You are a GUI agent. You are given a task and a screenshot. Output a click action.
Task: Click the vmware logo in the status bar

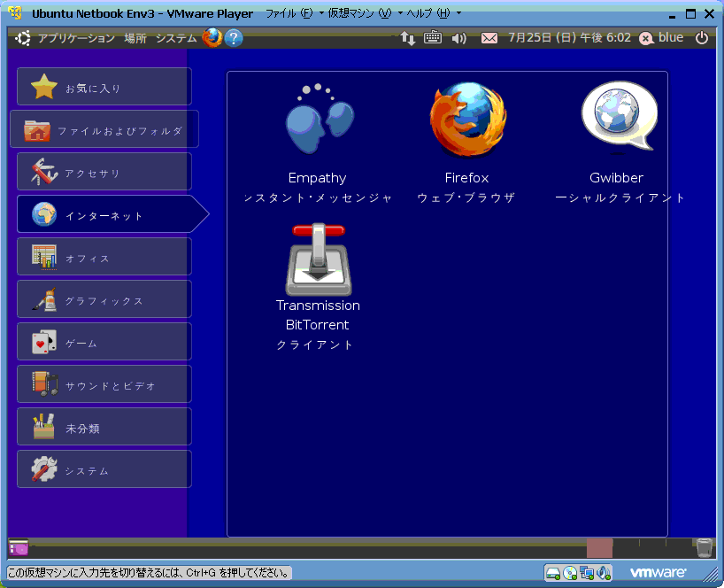[658, 573]
